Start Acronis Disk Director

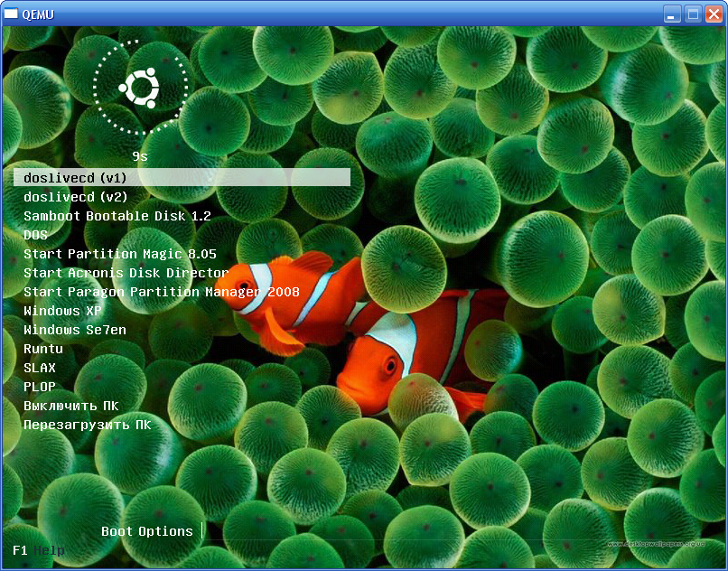click(126, 273)
